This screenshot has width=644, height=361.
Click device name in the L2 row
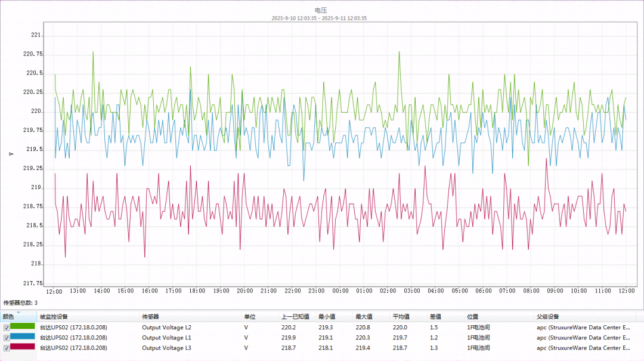point(73,328)
